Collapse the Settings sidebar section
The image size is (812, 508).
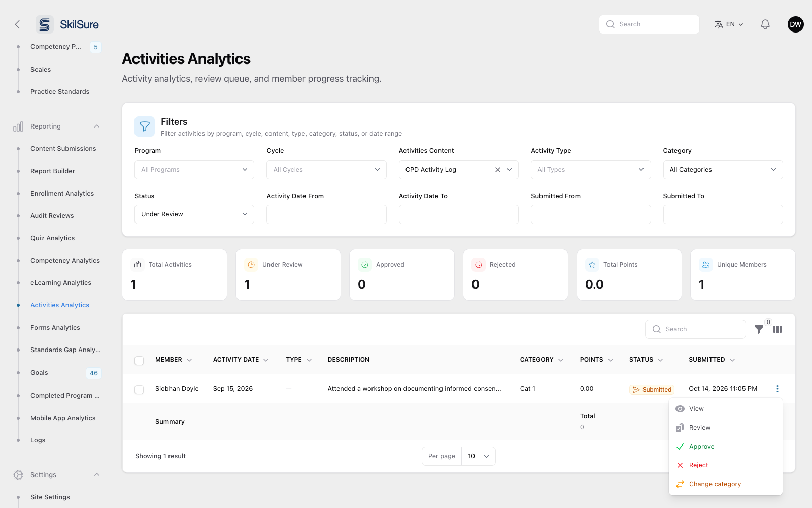tap(97, 475)
